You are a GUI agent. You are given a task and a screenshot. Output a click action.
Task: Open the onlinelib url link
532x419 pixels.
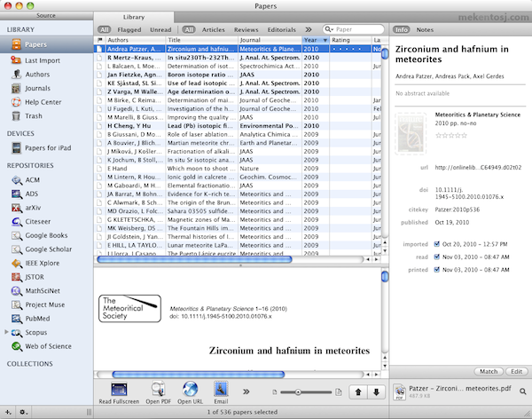[x=478, y=167]
